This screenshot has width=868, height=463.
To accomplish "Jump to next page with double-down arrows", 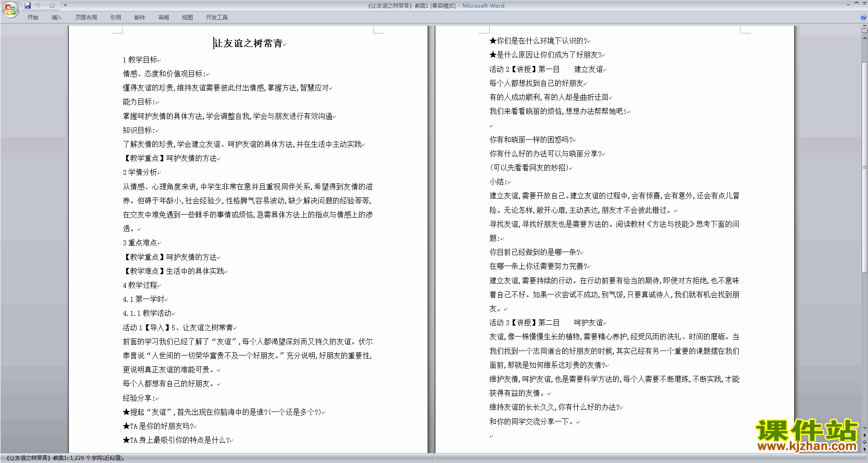I will (x=864, y=449).
